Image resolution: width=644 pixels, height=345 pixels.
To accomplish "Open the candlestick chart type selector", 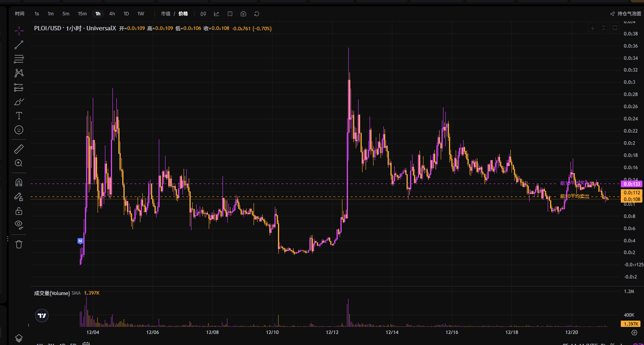I will click(x=203, y=13).
